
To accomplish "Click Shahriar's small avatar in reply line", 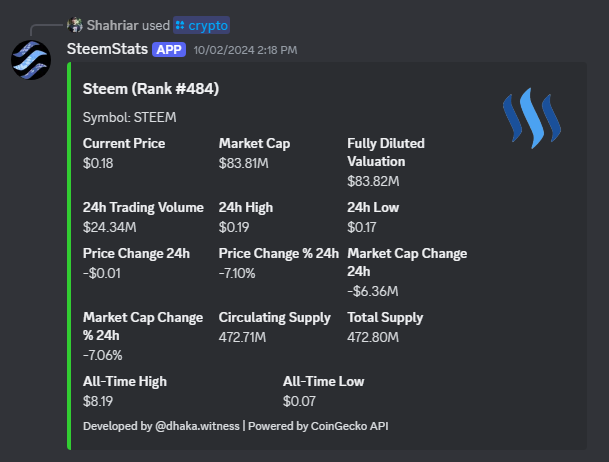I will [73, 24].
